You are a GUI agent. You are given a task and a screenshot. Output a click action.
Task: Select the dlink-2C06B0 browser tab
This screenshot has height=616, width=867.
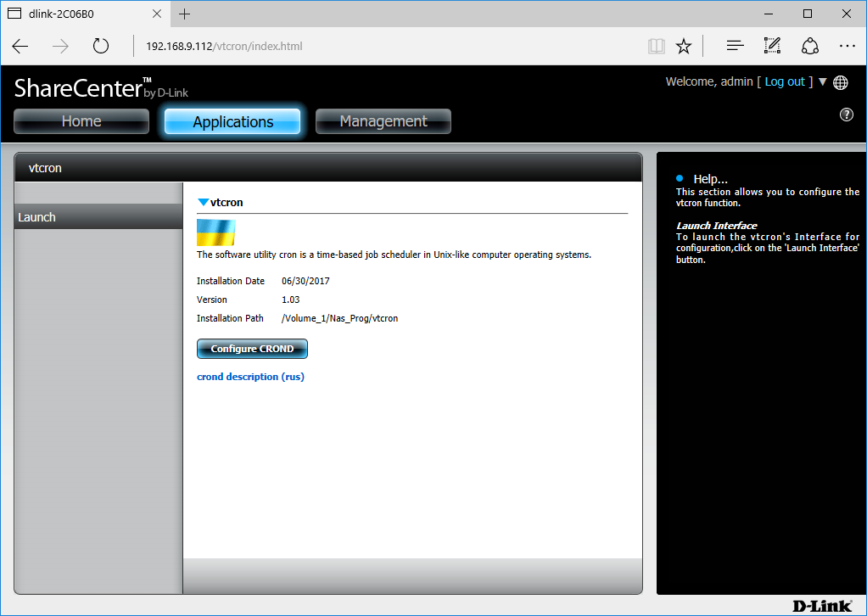pos(85,14)
